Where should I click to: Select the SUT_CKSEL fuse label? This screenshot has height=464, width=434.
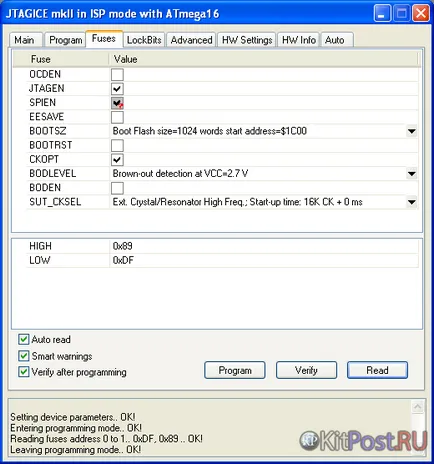pyautogui.click(x=55, y=202)
